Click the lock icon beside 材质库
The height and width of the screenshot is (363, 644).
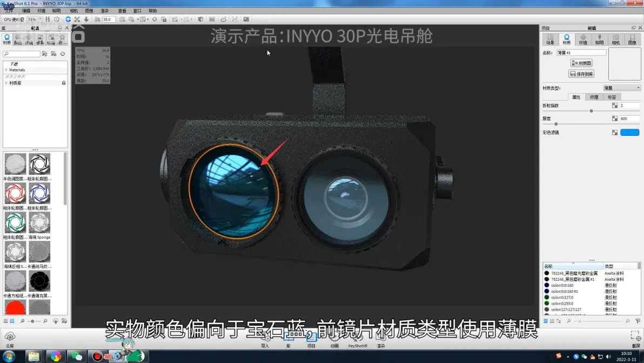pyautogui.click(x=64, y=83)
